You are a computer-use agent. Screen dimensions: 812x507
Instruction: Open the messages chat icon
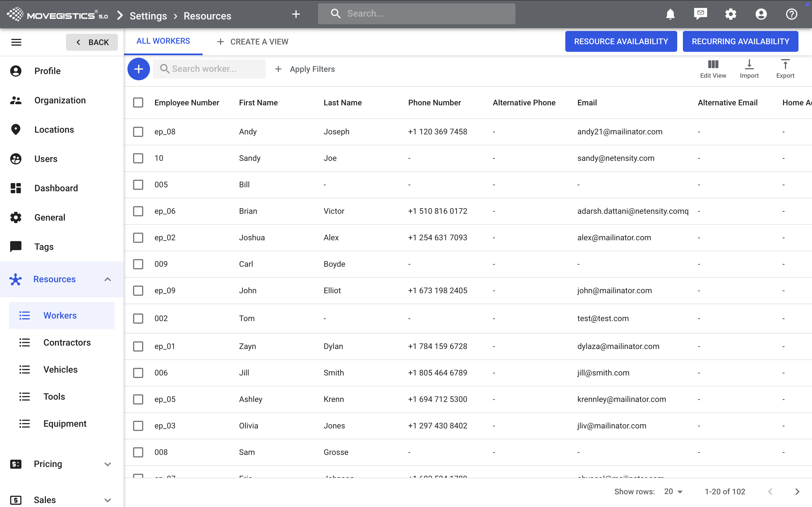pyautogui.click(x=700, y=14)
